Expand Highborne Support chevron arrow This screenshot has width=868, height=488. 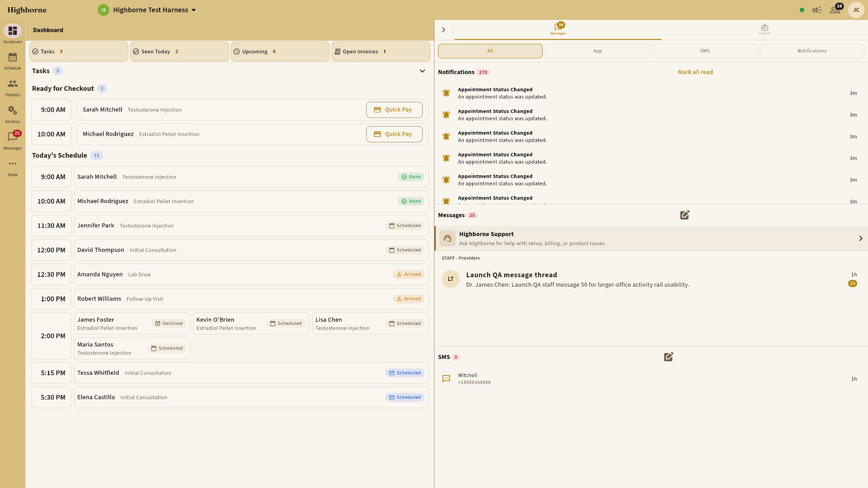point(860,238)
